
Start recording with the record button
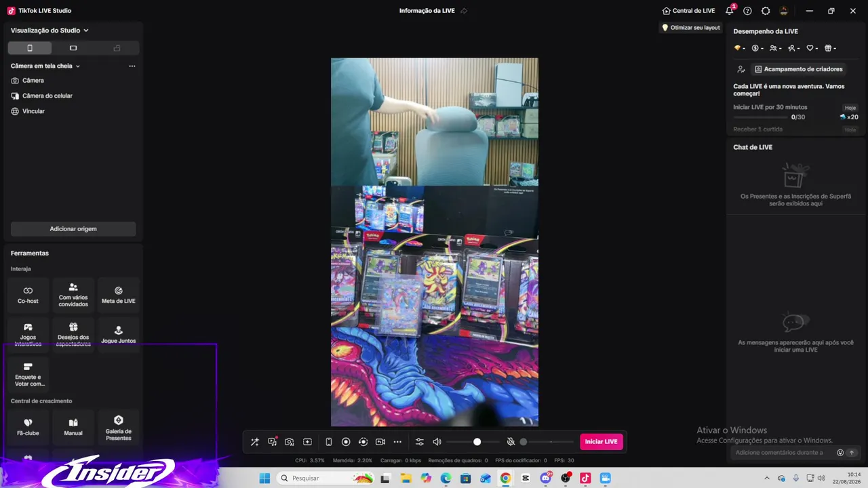pos(346,442)
